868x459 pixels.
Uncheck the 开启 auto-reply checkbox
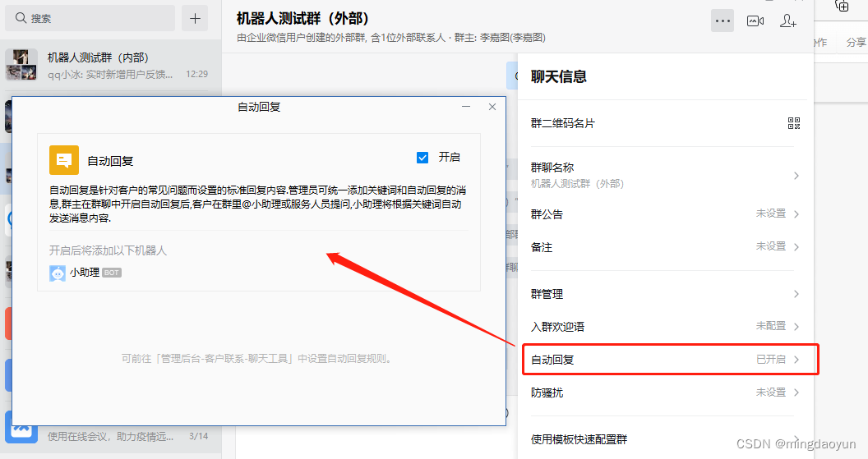[422, 158]
